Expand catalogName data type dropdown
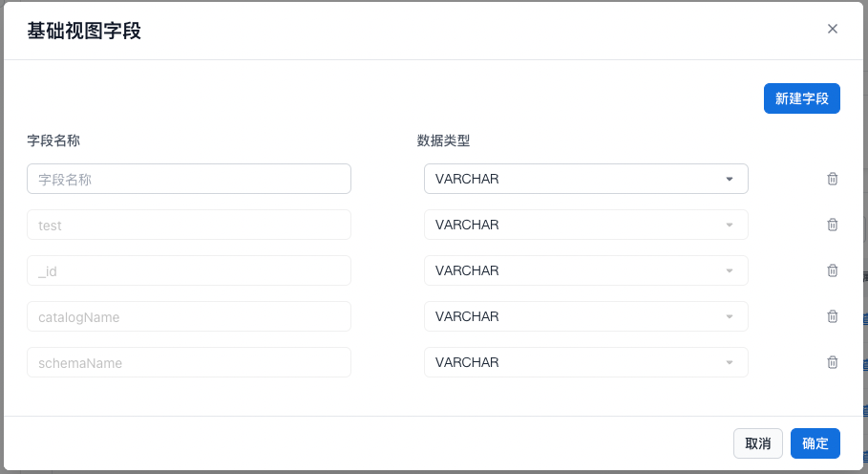Image resolution: width=868 pixels, height=474 pixels. (585, 316)
